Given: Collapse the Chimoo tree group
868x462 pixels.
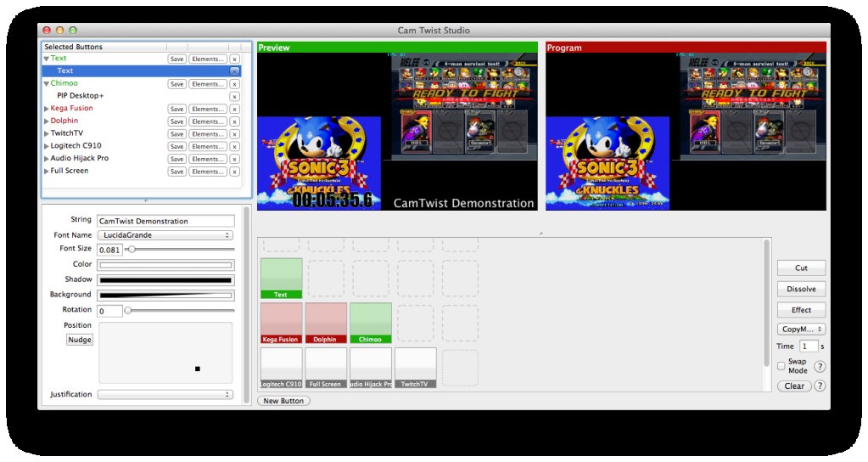Looking at the screenshot, I should (47, 84).
